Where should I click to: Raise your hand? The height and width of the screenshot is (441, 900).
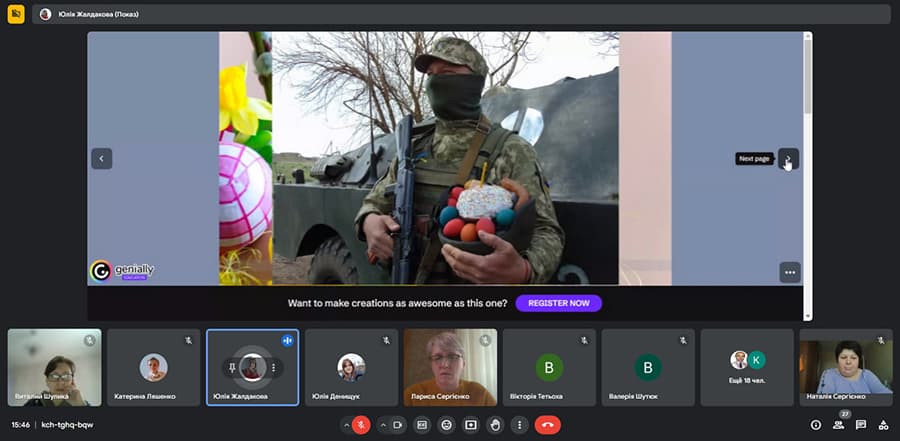click(495, 425)
